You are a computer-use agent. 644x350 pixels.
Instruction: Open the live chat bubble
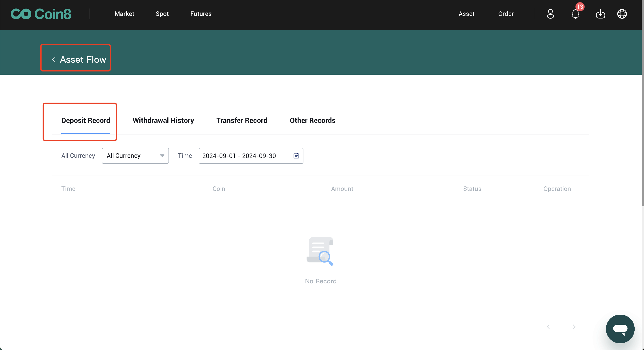pos(620,329)
